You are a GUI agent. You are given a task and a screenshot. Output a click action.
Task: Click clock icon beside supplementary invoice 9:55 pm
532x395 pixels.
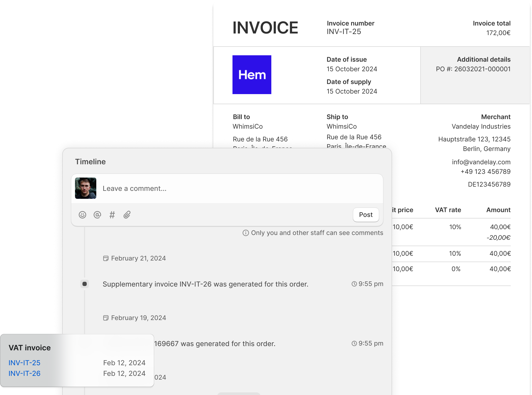pyautogui.click(x=354, y=284)
